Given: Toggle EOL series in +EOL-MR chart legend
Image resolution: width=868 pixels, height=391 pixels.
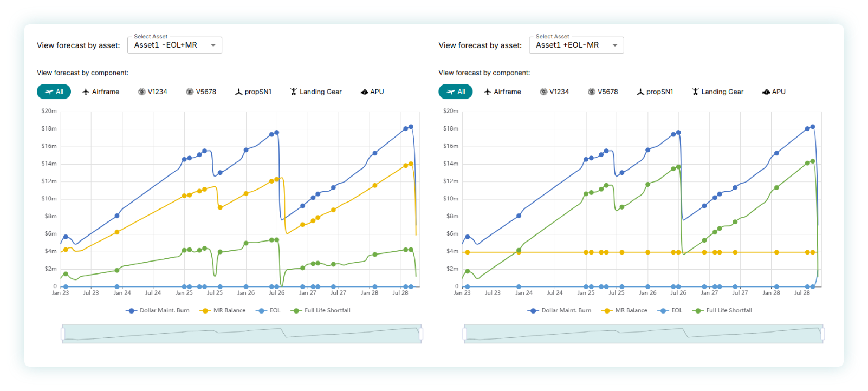Looking at the screenshot, I should (670, 310).
